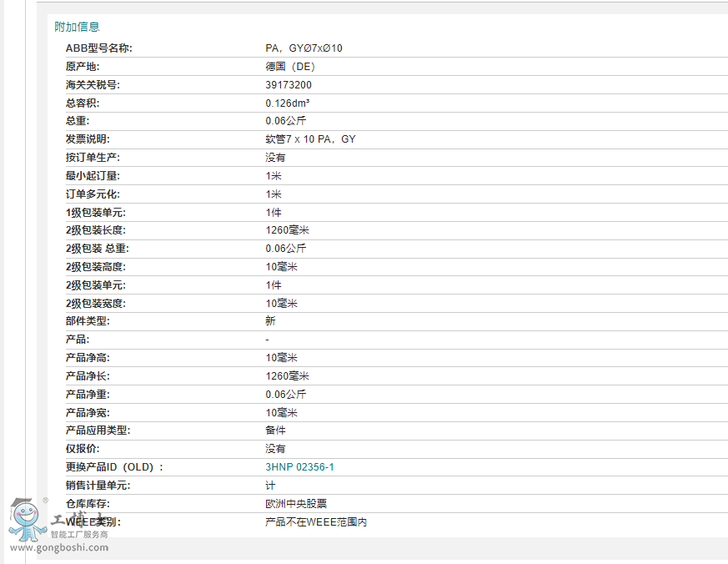This screenshot has width=728, height=564.
Task: Select the value 德国（DE）
Action: pos(290,67)
